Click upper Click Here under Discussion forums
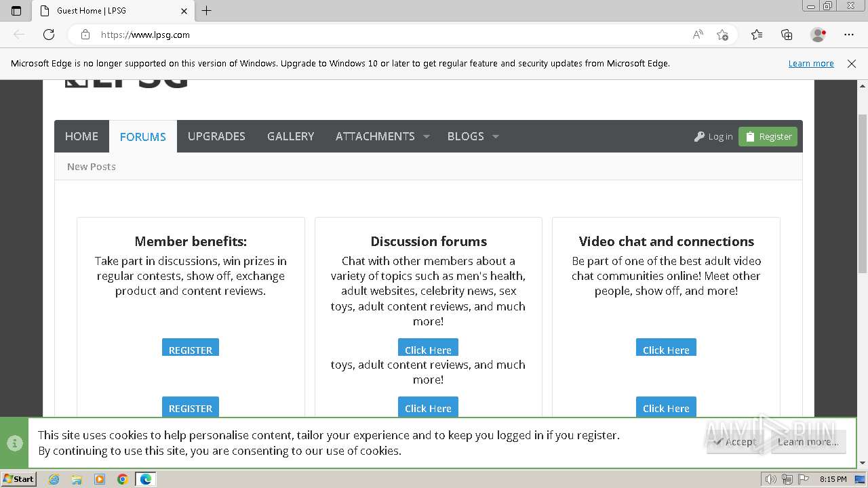This screenshot has height=488, width=868. [x=428, y=347]
